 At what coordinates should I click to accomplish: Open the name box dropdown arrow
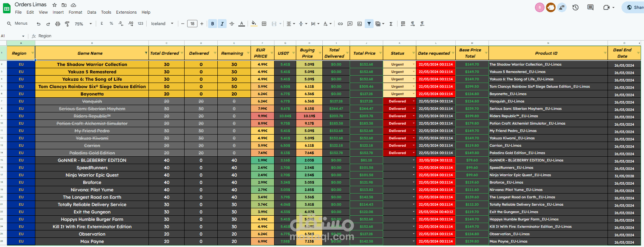click(x=23, y=36)
